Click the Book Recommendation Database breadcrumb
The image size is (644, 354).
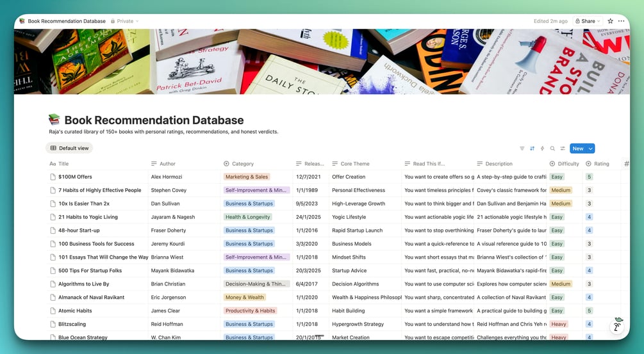point(67,21)
